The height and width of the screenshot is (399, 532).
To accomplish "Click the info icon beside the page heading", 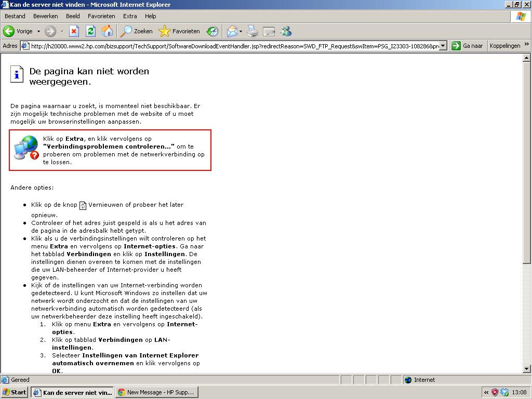I will coord(17,74).
